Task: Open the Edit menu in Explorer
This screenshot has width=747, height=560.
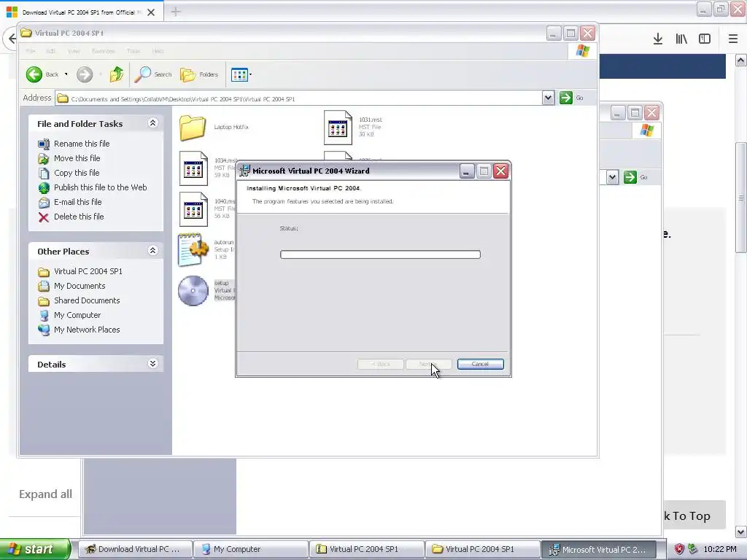Action: (x=51, y=51)
